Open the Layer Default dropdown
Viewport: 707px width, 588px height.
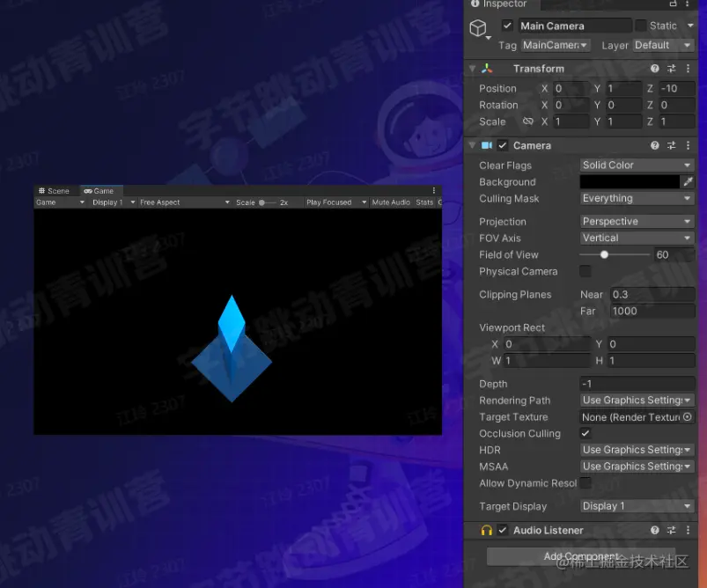coord(663,45)
